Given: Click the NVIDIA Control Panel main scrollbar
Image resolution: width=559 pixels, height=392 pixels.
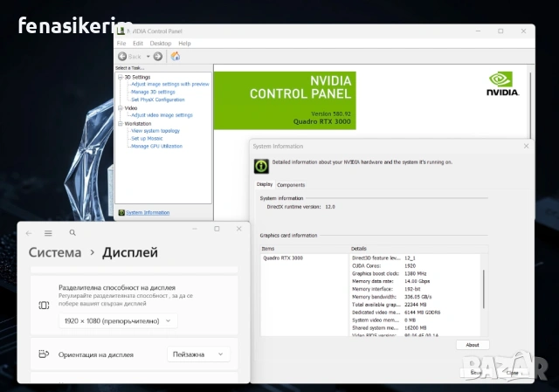Looking at the screenshot, I should coord(530,107).
